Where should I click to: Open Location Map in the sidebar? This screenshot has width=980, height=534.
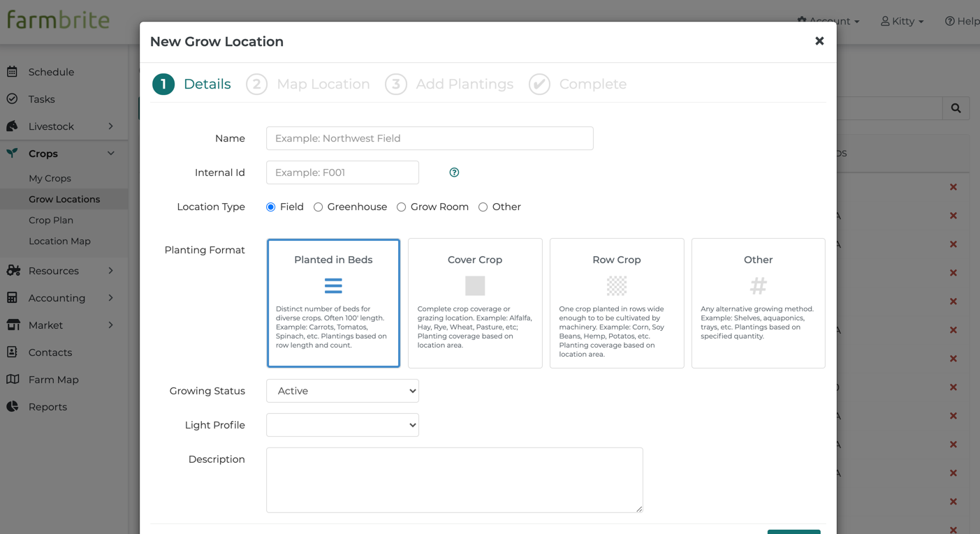point(59,241)
